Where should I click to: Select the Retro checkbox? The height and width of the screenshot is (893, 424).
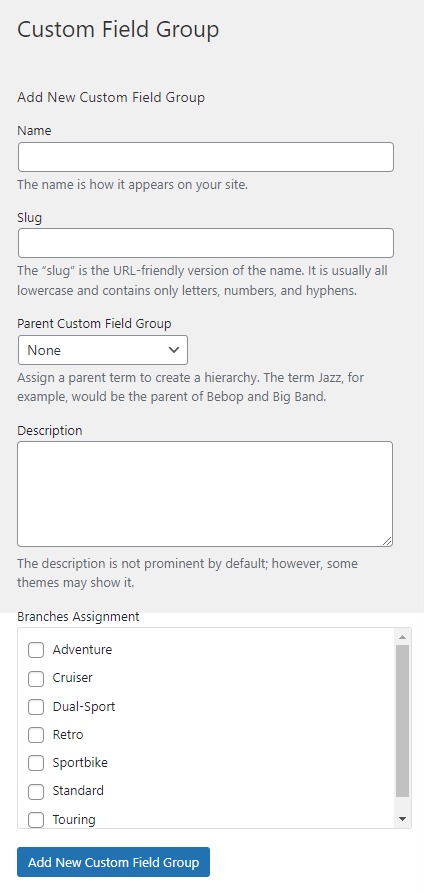click(36, 735)
